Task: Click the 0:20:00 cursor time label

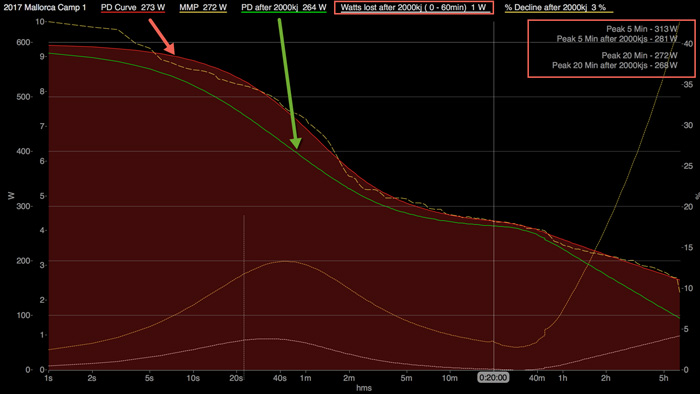Action: tap(493, 378)
